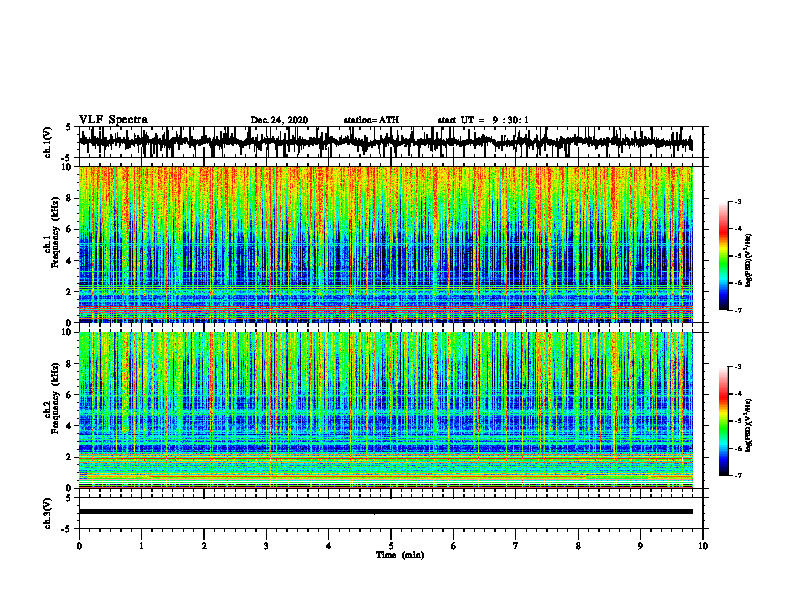Click the "5" minute tick on time axis
Screen dimensions: 792x612
tap(391, 546)
